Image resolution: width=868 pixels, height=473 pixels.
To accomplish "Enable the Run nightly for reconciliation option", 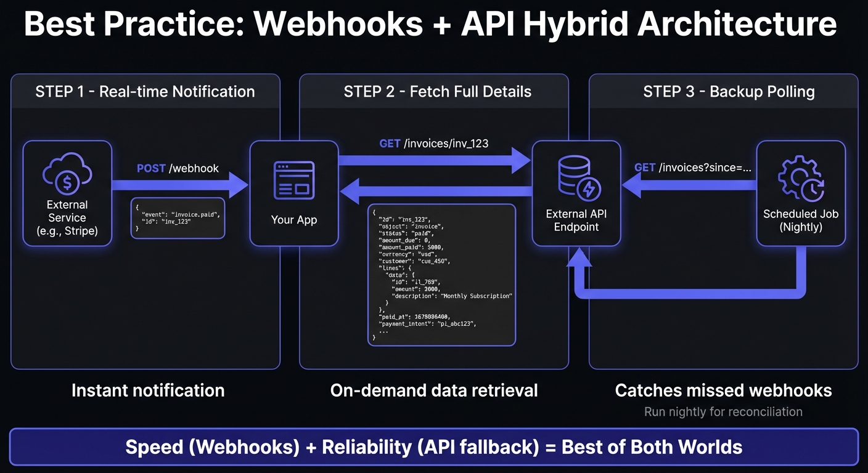I will tap(723, 411).
